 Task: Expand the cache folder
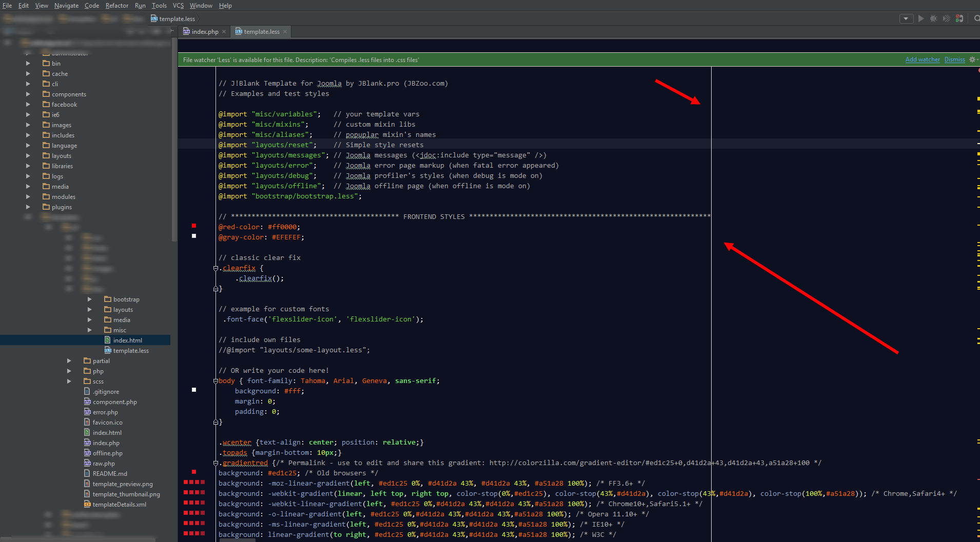tap(28, 74)
